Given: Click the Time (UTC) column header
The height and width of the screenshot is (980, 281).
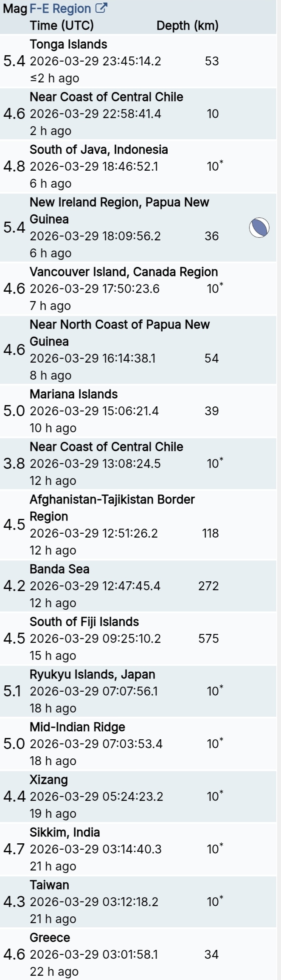Looking at the screenshot, I should click(x=62, y=25).
